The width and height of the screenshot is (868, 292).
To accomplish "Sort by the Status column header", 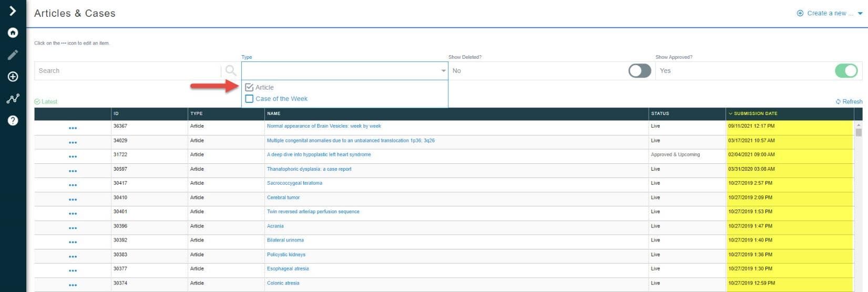I will tap(660, 113).
